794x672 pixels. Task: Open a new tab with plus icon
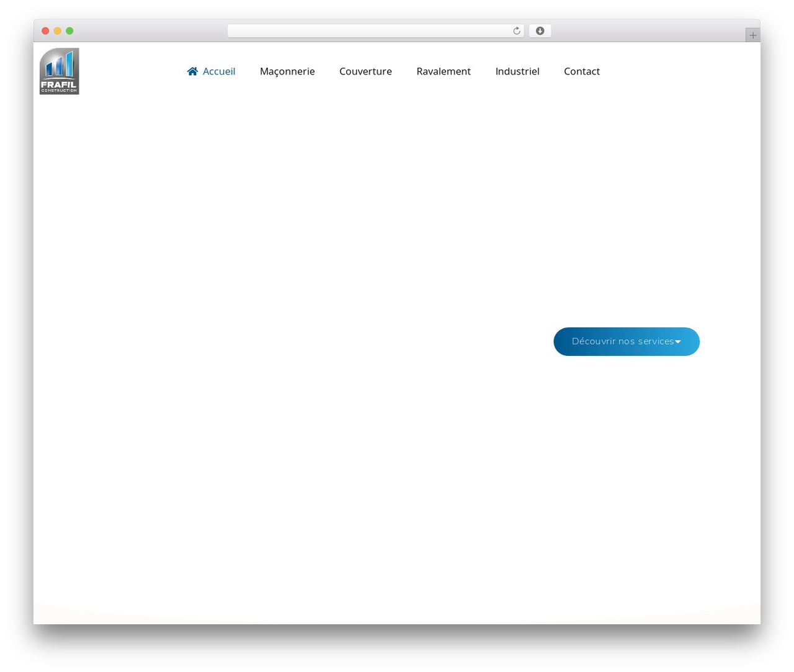point(752,35)
